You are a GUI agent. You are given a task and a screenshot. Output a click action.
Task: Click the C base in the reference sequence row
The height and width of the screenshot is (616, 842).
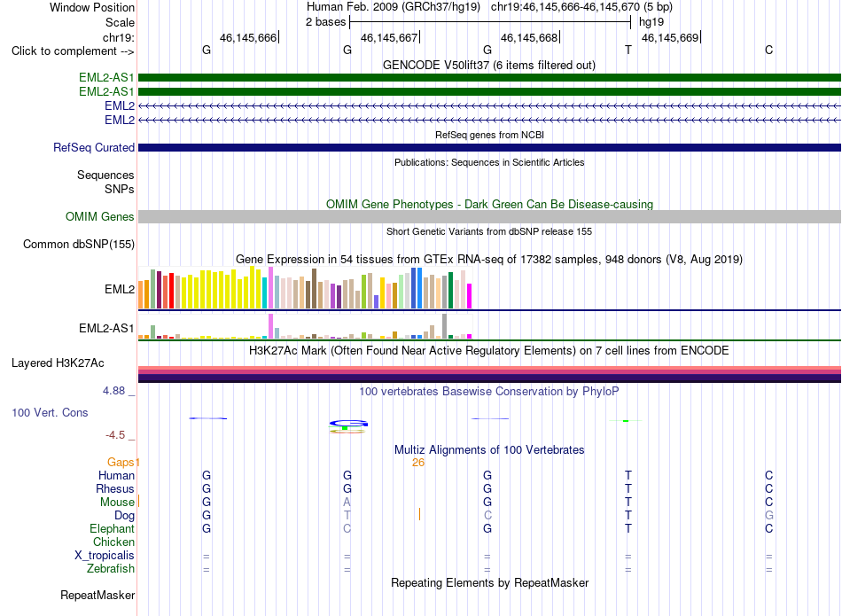point(769,50)
